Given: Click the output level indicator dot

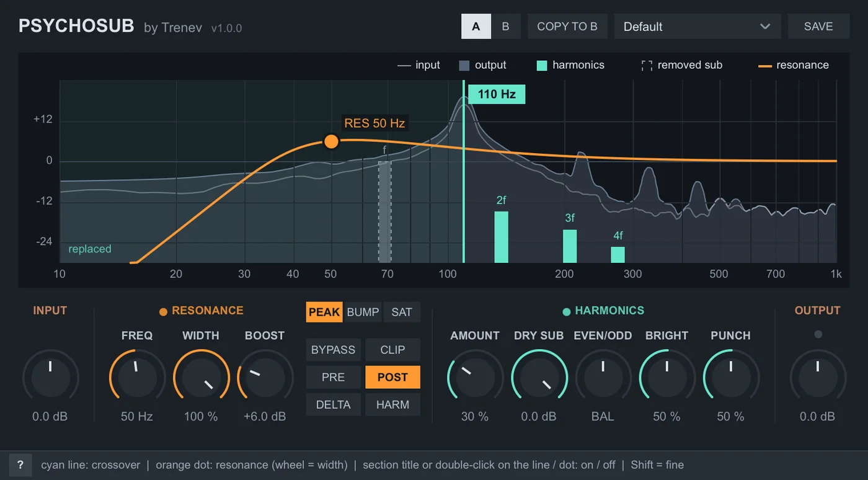Looking at the screenshot, I should tap(818, 334).
